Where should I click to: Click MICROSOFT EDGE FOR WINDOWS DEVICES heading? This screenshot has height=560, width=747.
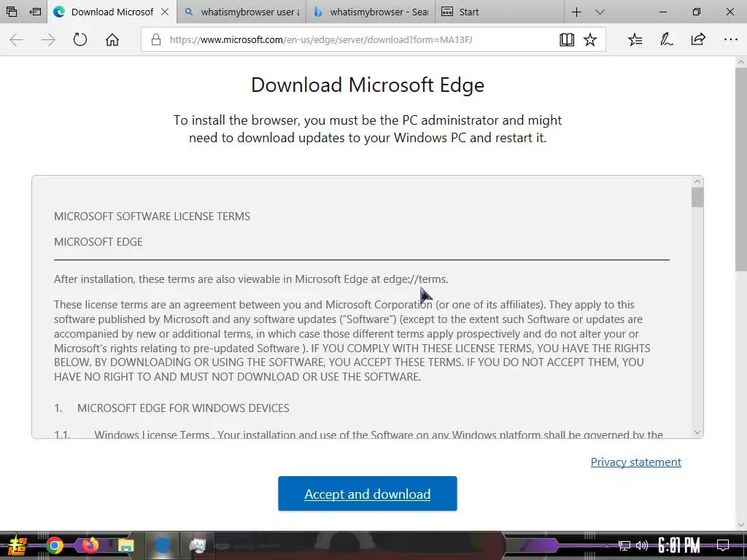click(x=183, y=408)
